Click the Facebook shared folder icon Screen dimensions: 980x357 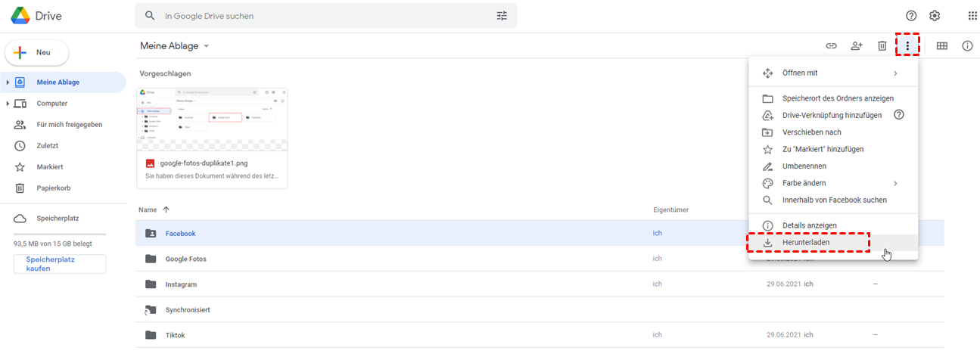pos(151,234)
